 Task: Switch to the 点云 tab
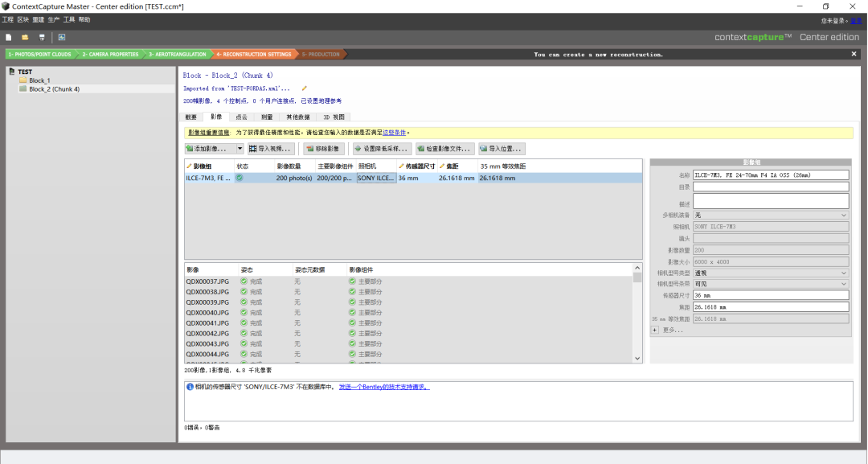tap(241, 117)
